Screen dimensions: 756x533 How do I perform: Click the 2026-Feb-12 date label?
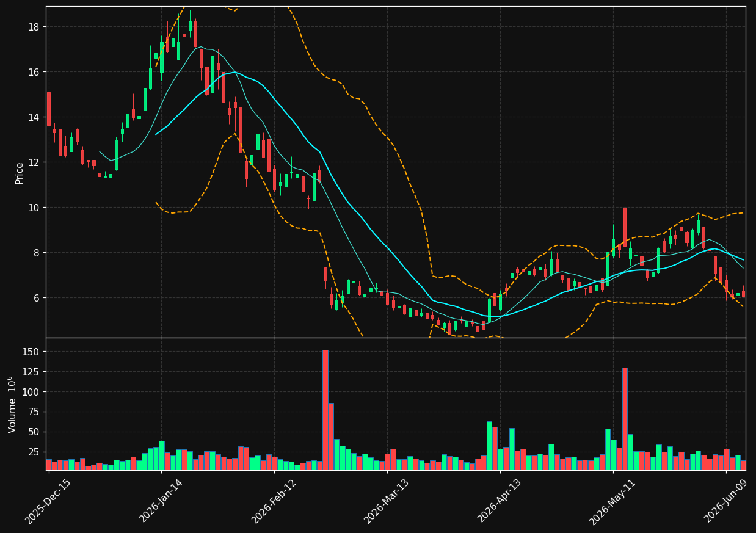pyautogui.click(x=274, y=501)
